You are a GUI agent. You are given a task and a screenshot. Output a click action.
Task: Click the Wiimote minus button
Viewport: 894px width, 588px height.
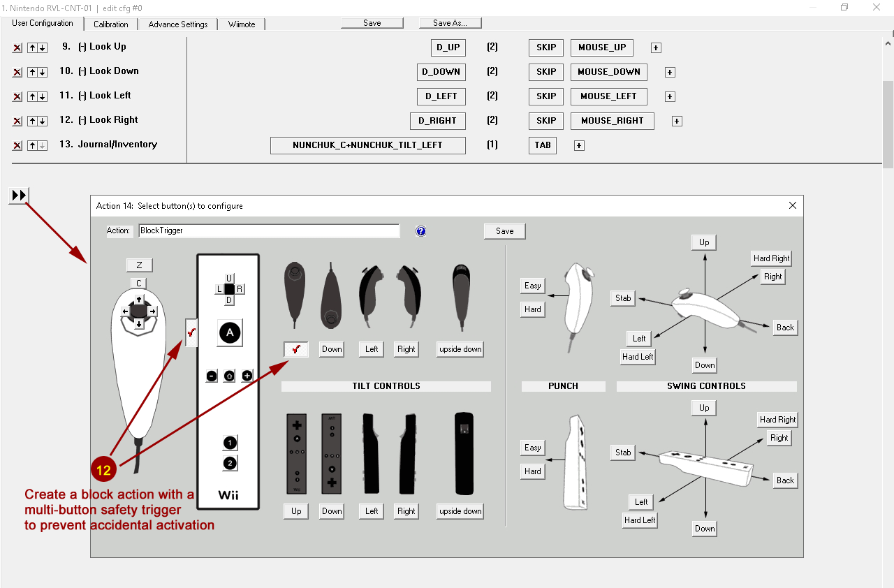point(212,376)
